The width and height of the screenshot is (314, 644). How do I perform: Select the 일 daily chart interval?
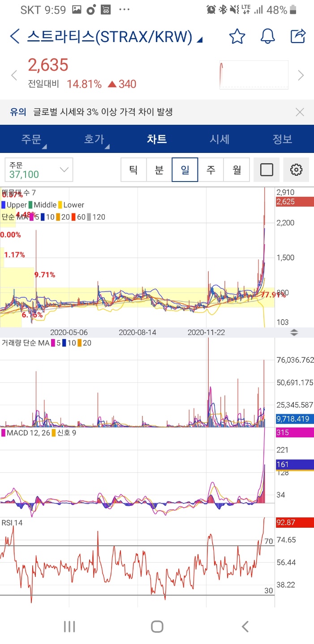pos(185,170)
